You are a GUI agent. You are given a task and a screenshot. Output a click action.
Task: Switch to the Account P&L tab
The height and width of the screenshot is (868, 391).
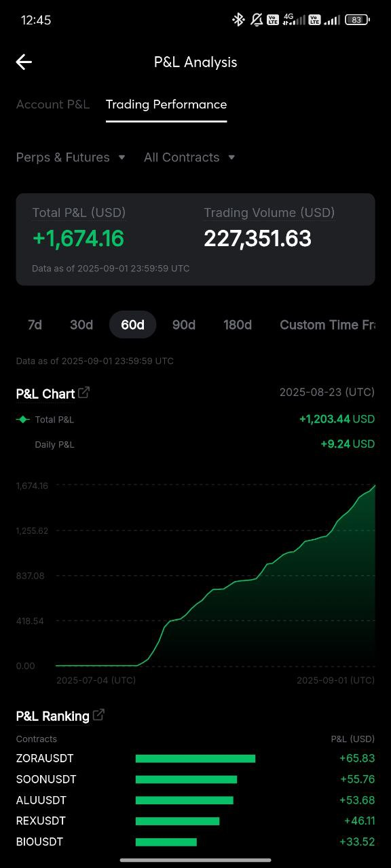[53, 104]
